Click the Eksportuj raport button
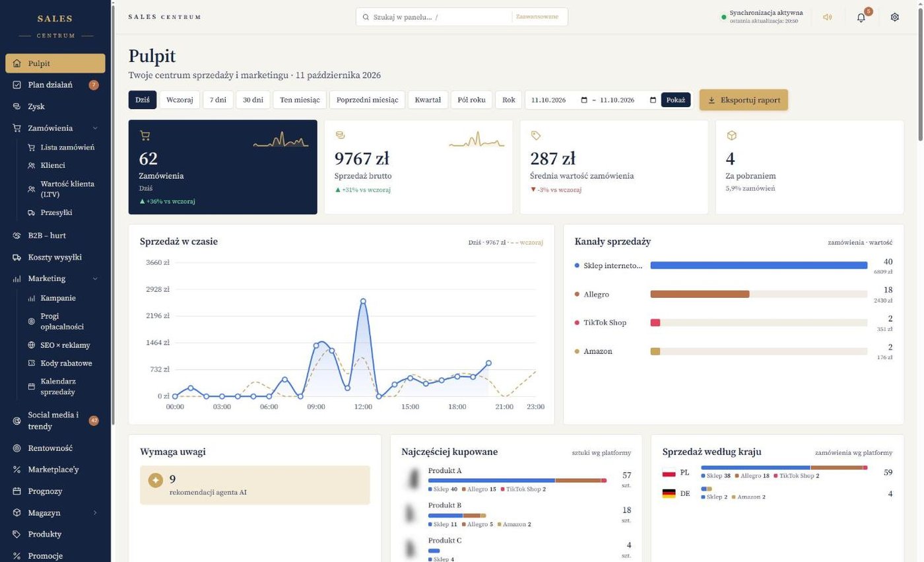The width and height of the screenshot is (924, 562). coord(744,100)
